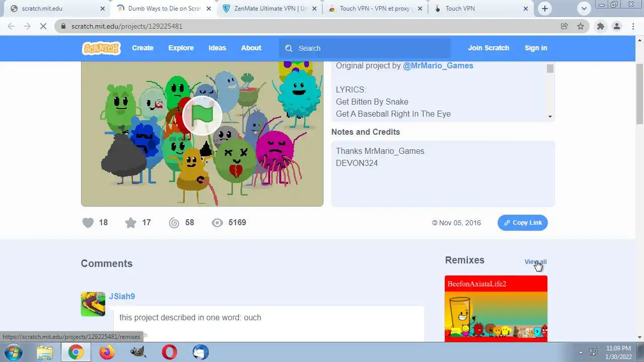Image resolution: width=644 pixels, height=362 pixels.
Task: Close the Dumb Ways to Die tab
Action: 209,9
